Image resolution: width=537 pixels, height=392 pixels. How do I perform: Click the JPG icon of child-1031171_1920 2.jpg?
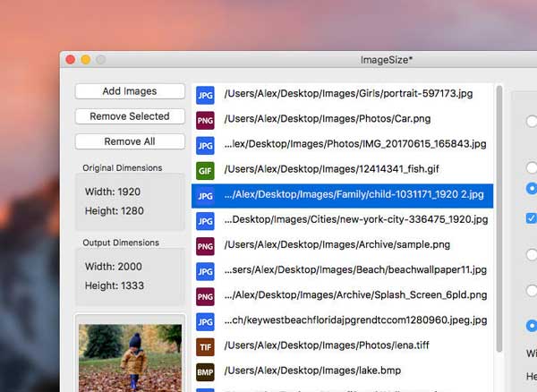pos(205,196)
